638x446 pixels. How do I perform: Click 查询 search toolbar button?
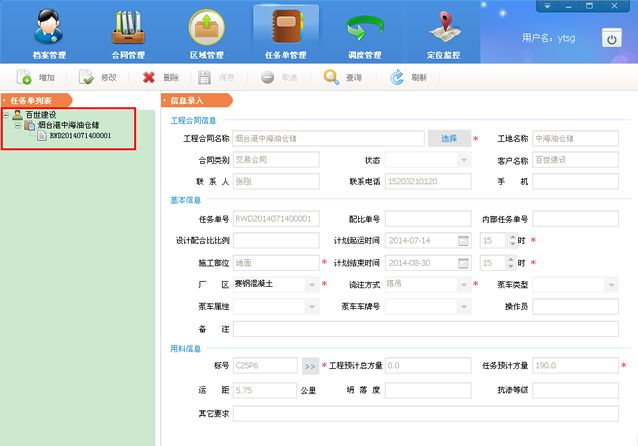click(343, 77)
